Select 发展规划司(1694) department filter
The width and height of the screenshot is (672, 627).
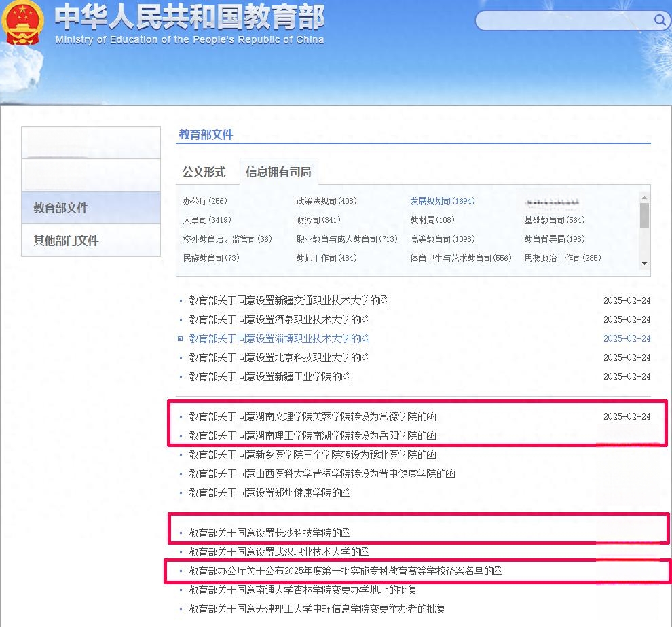pyautogui.click(x=443, y=201)
